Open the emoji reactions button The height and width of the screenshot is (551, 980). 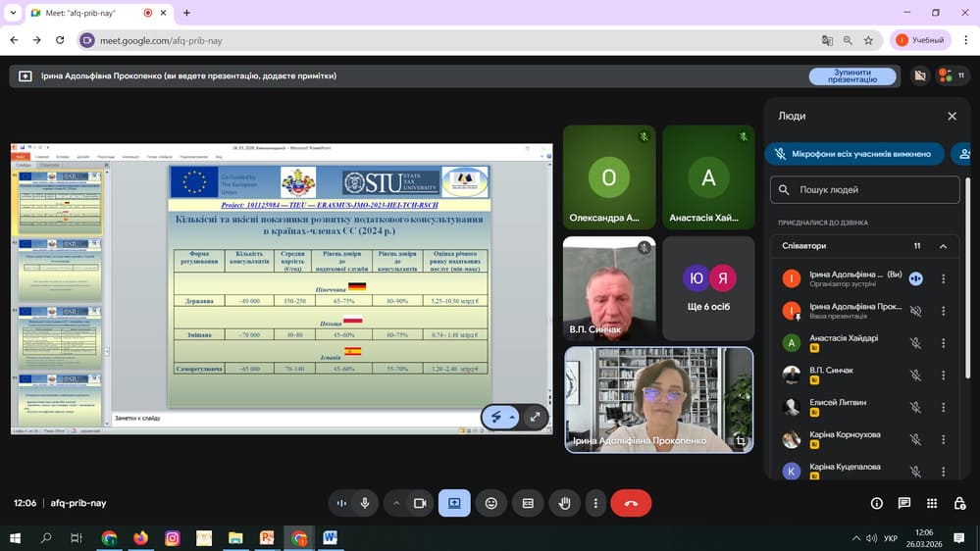(491, 503)
